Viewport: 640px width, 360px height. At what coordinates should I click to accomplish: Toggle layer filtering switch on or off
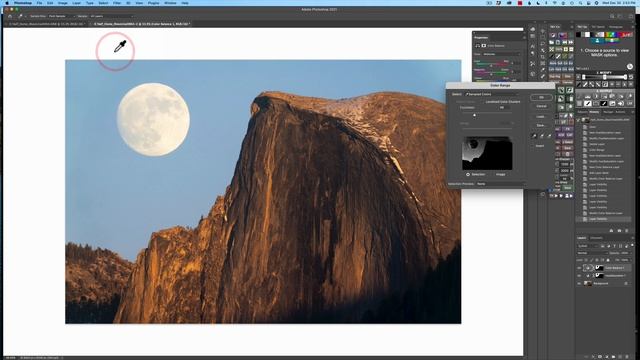(x=632, y=245)
